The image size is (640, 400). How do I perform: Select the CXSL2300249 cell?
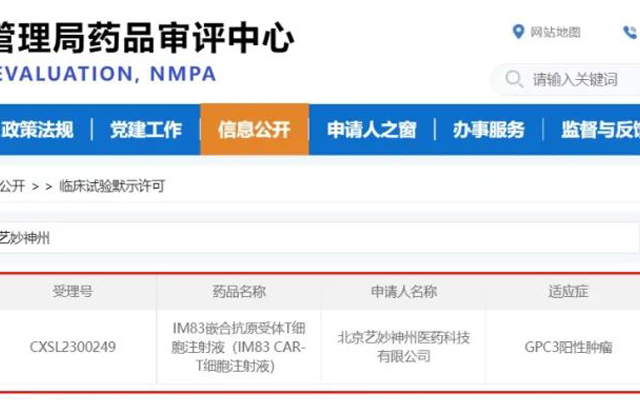click(x=73, y=347)
